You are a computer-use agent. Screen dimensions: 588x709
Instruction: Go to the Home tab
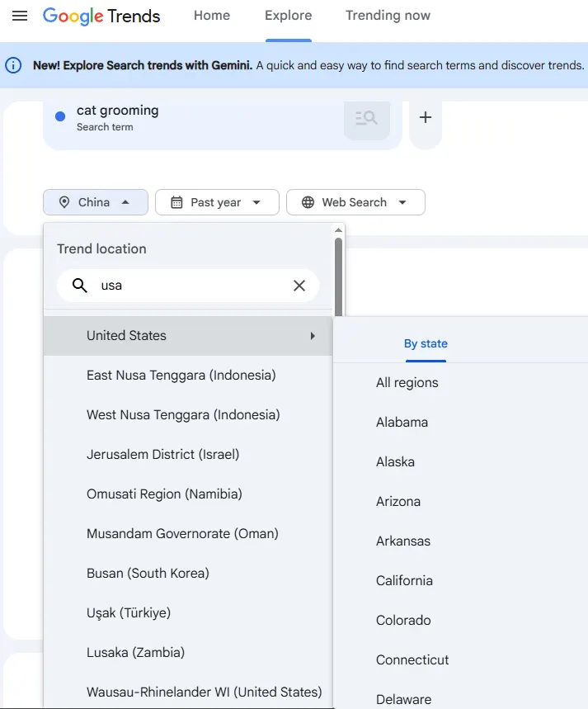pyautogui.click(x=212, y=16)
